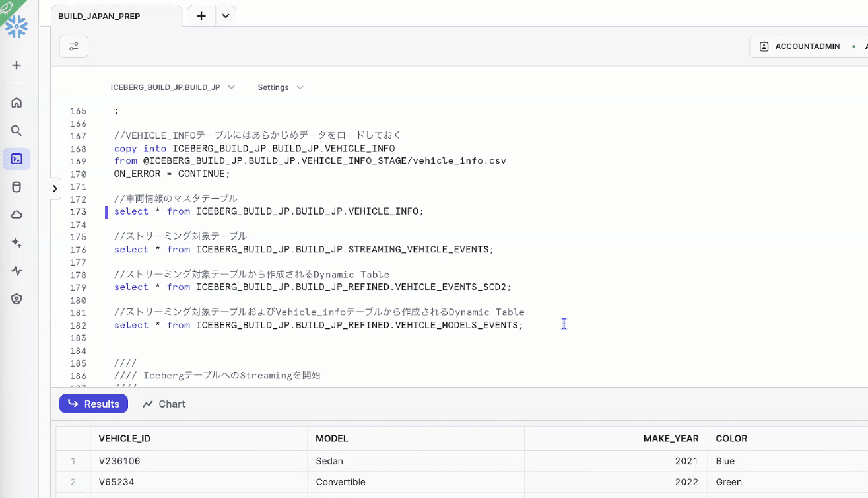This screenshot has height=498, width=868.
Task: Add a new worksheet tab
Action: [201, 16]
